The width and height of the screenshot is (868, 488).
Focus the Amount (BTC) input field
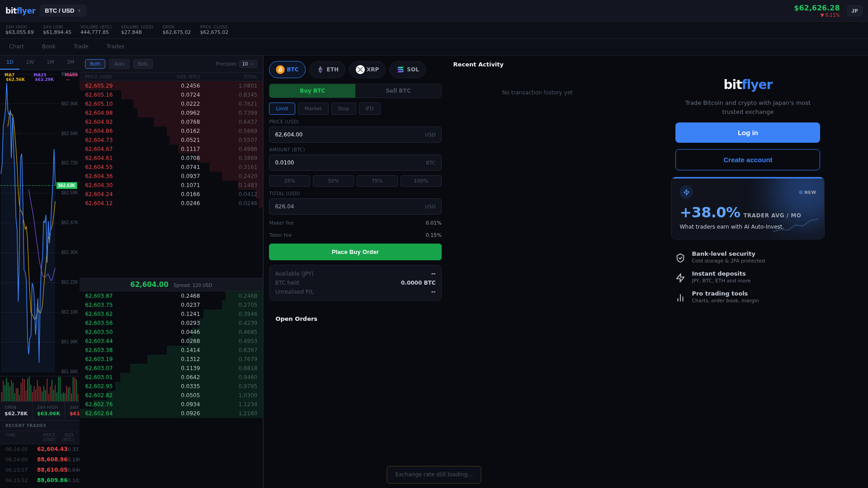pyautogui.click(x=355, y=163)
